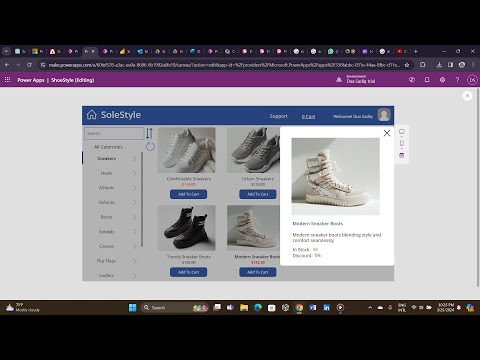Viewport: 480px width, 360px height.
Task: Click the circular reload icon beside search
Action: 150,146
